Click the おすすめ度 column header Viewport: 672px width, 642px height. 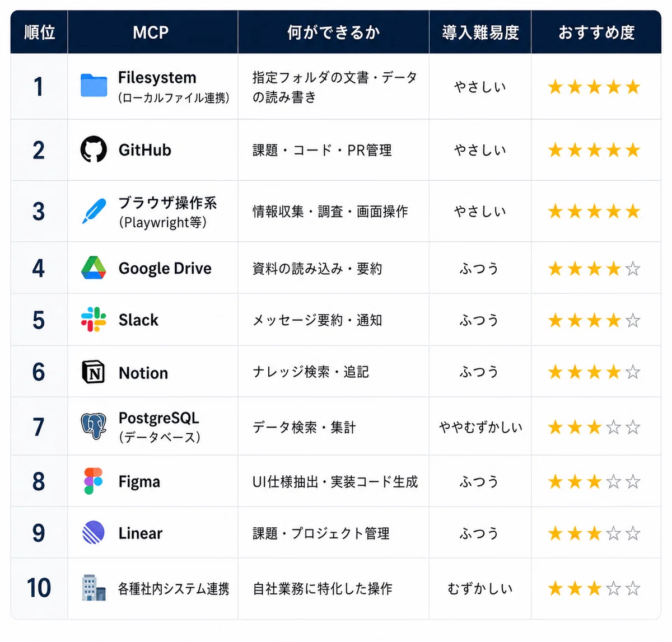point(596,32)
